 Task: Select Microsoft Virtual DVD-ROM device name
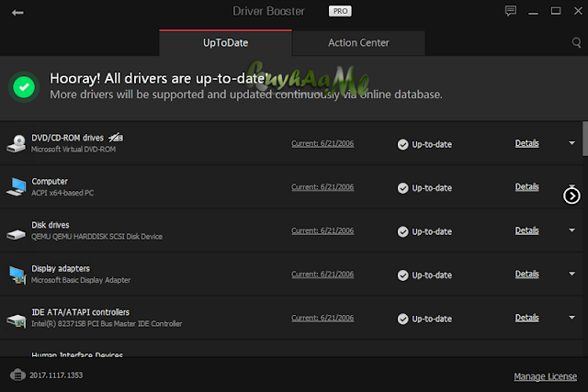(x=73, y=149)
